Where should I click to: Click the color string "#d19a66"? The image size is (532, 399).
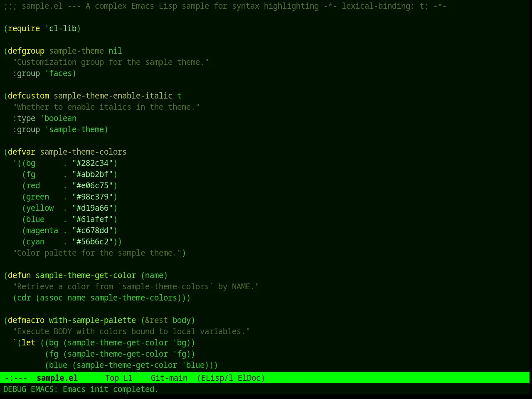point(93,208)
